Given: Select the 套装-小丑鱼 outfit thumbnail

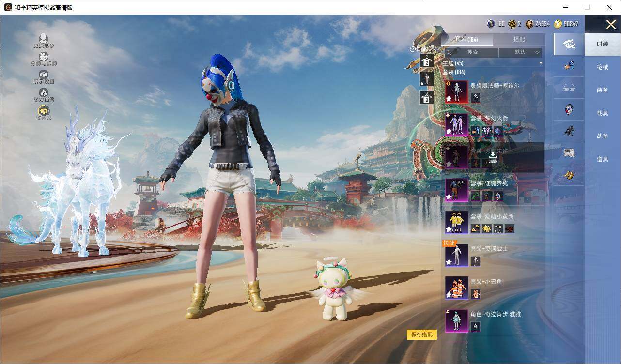Looking at the screenshot, I should pos(457,288).
